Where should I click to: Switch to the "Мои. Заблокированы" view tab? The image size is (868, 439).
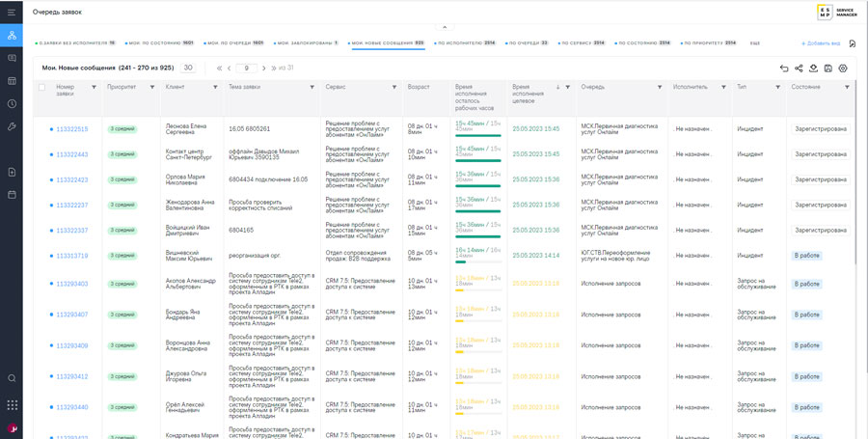pos(307,43)
